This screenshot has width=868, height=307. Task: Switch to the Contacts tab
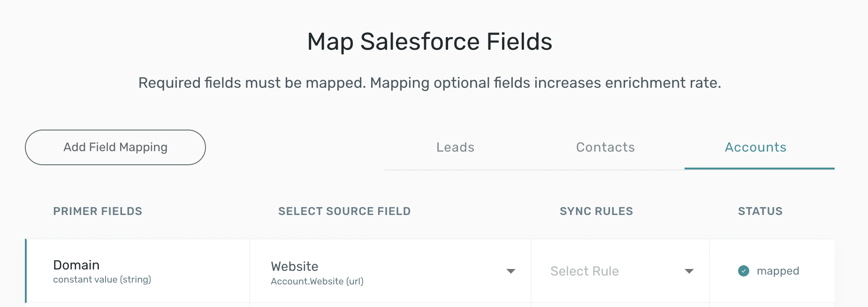tap(605, 147)
